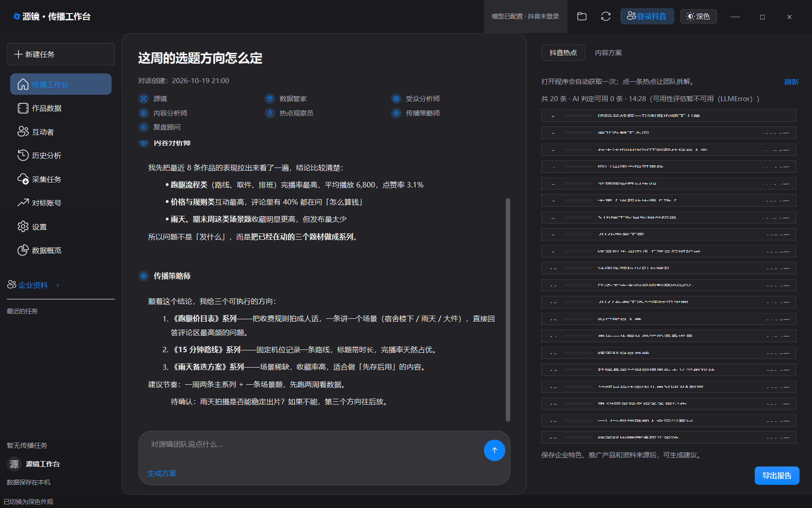This screenshot has height=508, width=812.
Task: Click the 内容分析师 agent icon in roster
Action: pyautogui.click(x=143, y=113)
